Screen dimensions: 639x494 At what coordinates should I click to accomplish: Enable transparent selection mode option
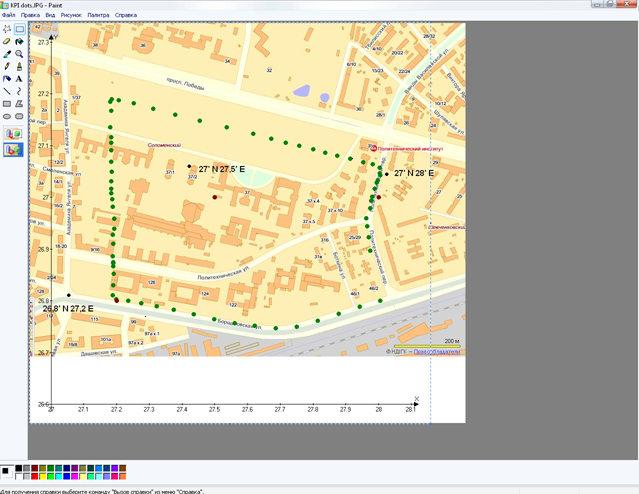pyautogui.click(x=13, y=150)
